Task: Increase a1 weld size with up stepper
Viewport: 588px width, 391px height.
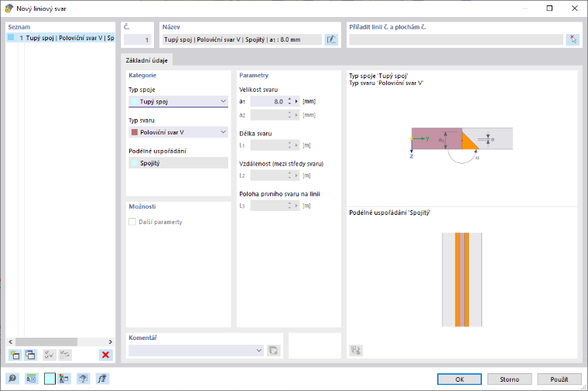Action: click(289, 99)
